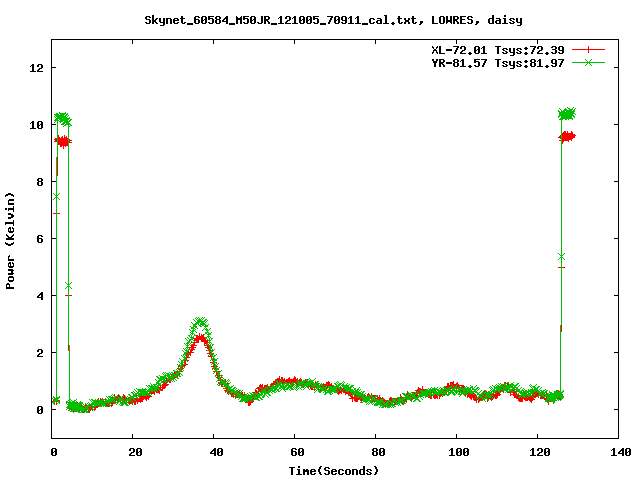Select the plot title Skynet_60584_M50JR_121005_70911_cal.txt
Image resolution: width=640 pixels, height=480 pixels.
[281, 20]
